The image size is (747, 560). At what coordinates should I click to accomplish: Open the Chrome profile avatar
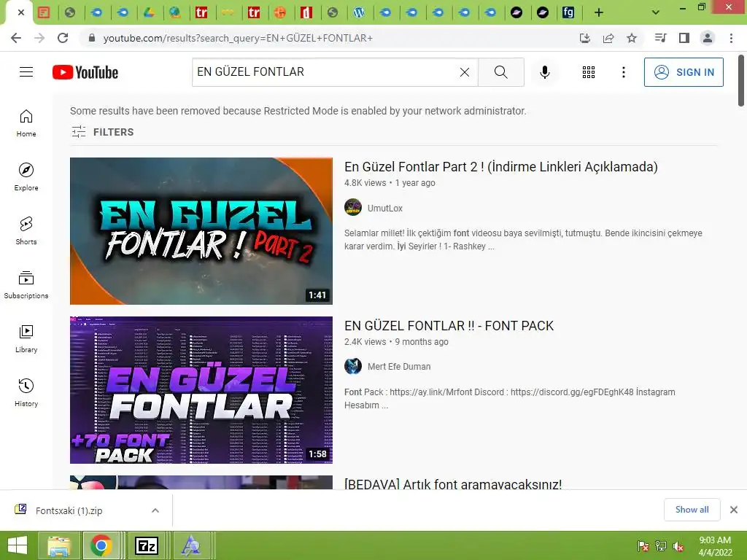708,38
